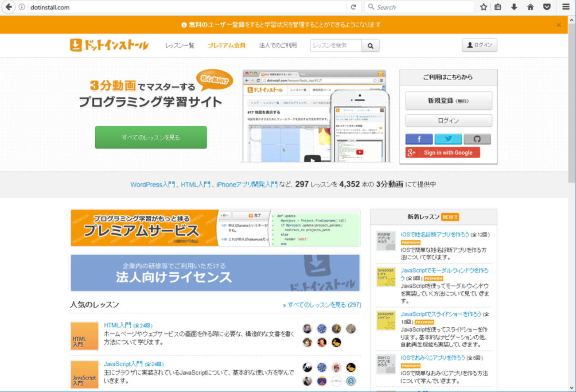The image size is (576, 392).
Task: Open the Pocket icon in the toolbar
Action: (547, 7)
